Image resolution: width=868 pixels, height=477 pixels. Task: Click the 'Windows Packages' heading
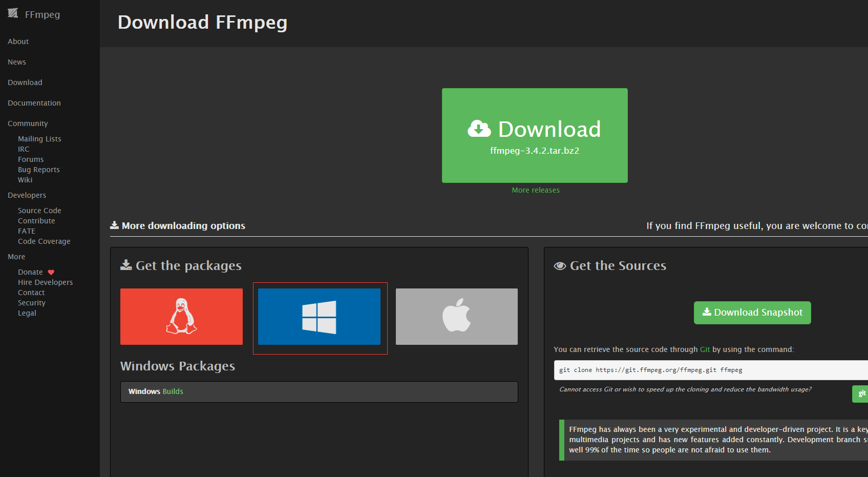pos(178,366)
